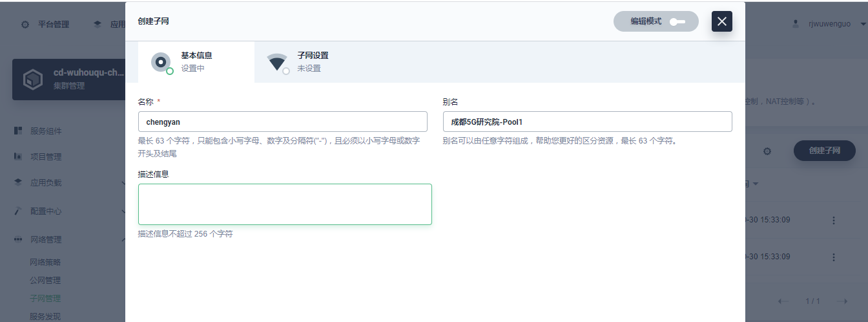
Task: Select the 基本信息 step tab
Action: [x=196, y=62]
